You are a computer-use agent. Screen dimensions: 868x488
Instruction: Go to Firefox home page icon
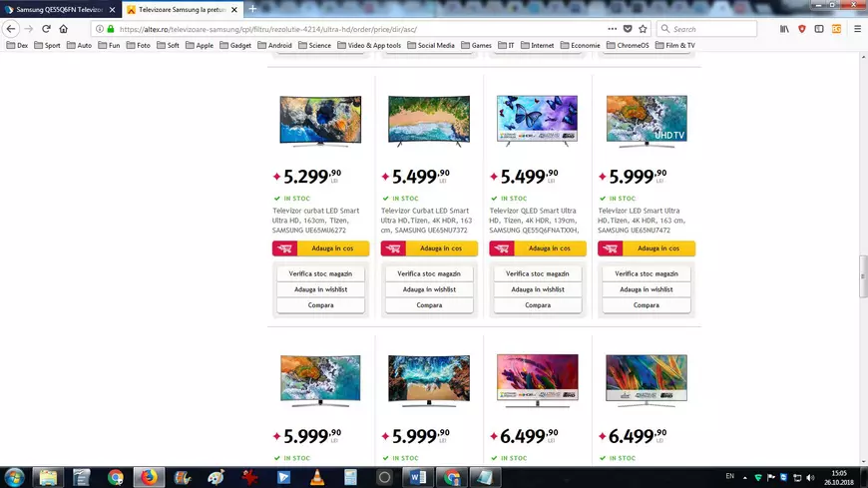63,29
